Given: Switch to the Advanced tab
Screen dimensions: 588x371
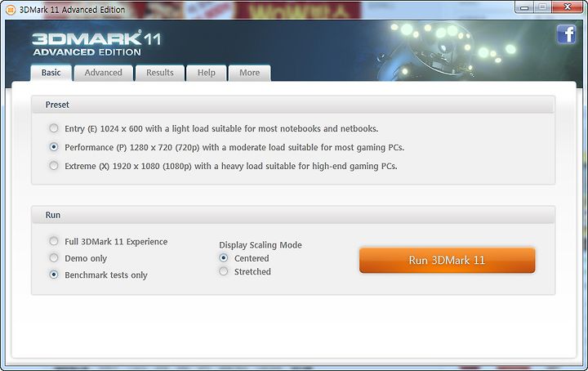Looking at the screenshot, I should pos(104,73).
